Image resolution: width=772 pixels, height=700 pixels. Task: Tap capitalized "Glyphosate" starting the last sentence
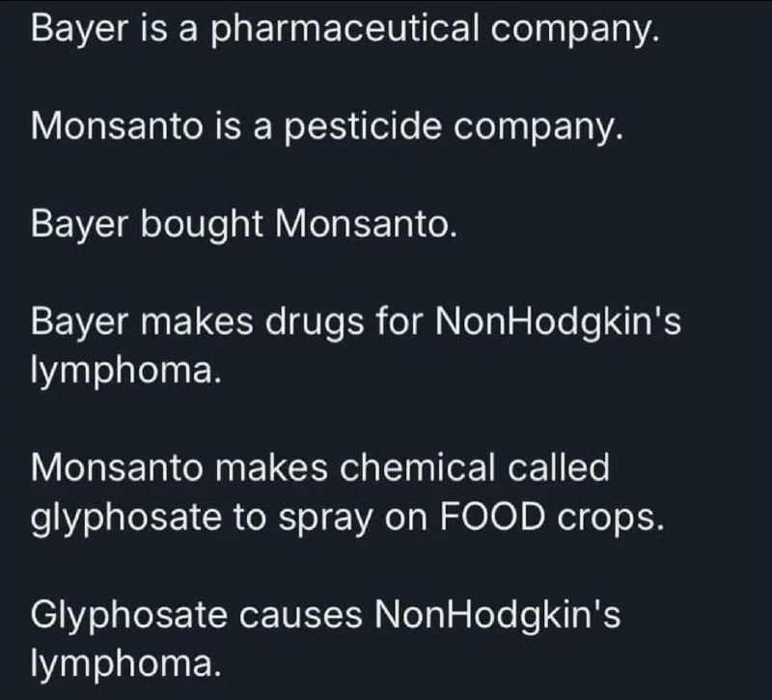pos(129,616)
